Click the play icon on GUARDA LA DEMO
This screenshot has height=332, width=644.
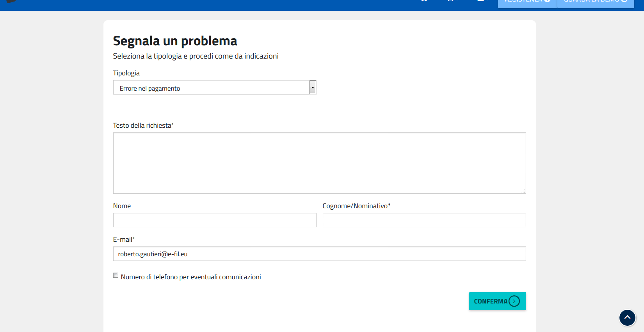tap(624, 1)
